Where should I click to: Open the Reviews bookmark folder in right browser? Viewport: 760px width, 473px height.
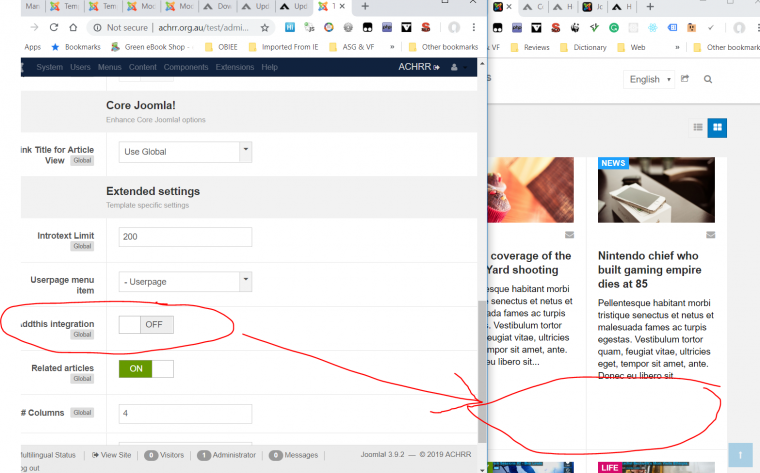click(x=530, y=47)
